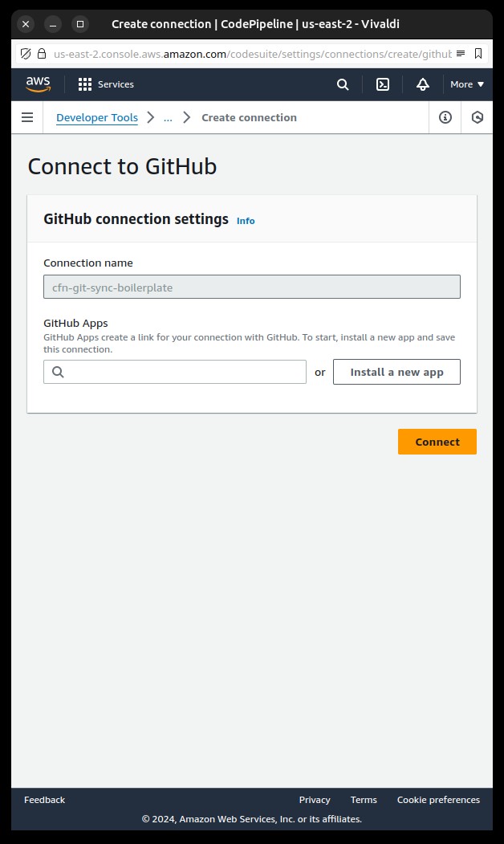The height and width of the screenshot is (844, 504).
Task: Click the orange Connect button
Action: [437, 442]
